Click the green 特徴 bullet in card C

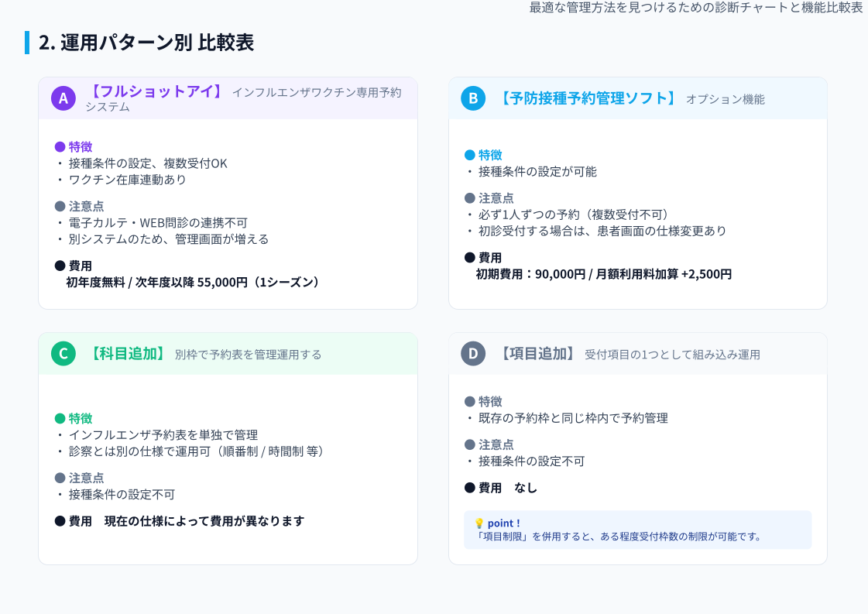tap(60, 419)
